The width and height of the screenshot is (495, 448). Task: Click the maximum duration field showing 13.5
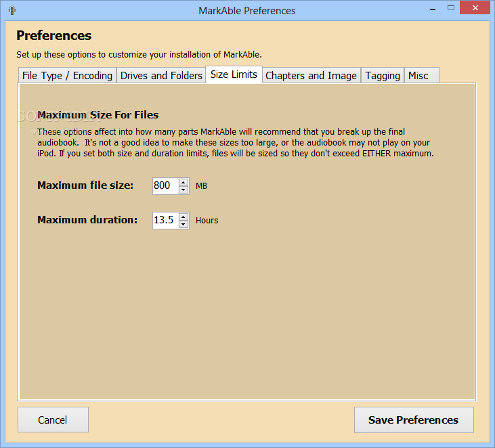[x=166, y=220]
